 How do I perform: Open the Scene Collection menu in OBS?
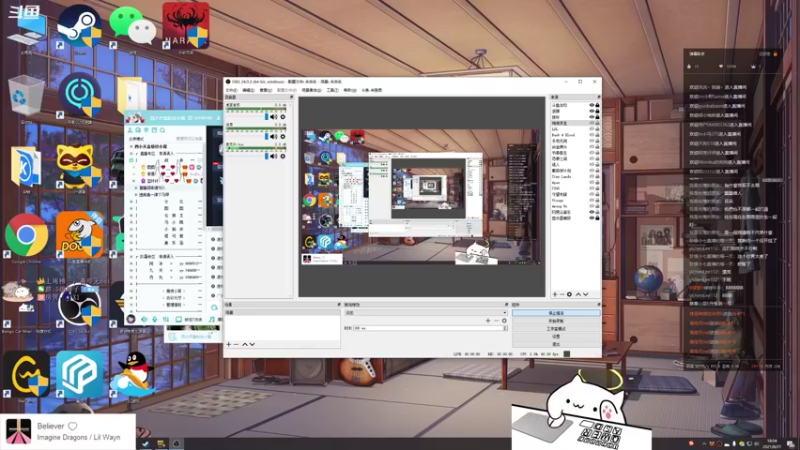click(x=311, y=90)
